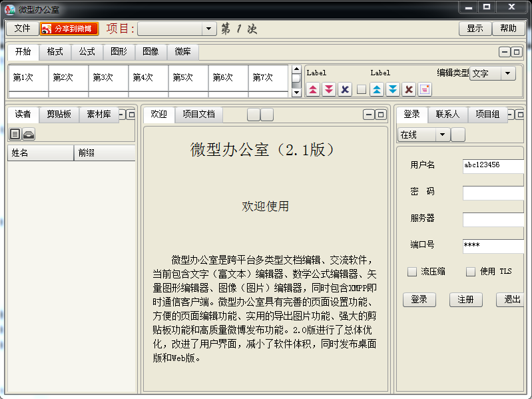This screenshot has height=399, width=532.
Task: Click the second blank button beside 项目文档
Action: [x=267, y=115]
